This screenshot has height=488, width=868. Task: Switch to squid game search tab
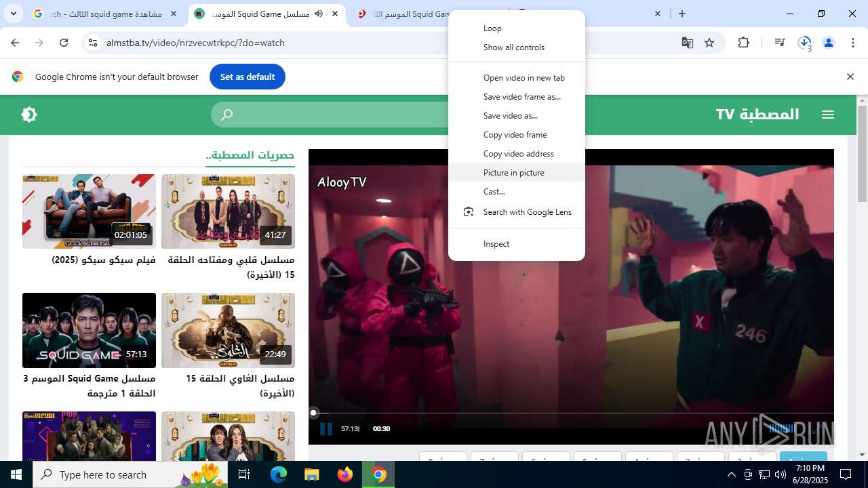coord(106,14)
